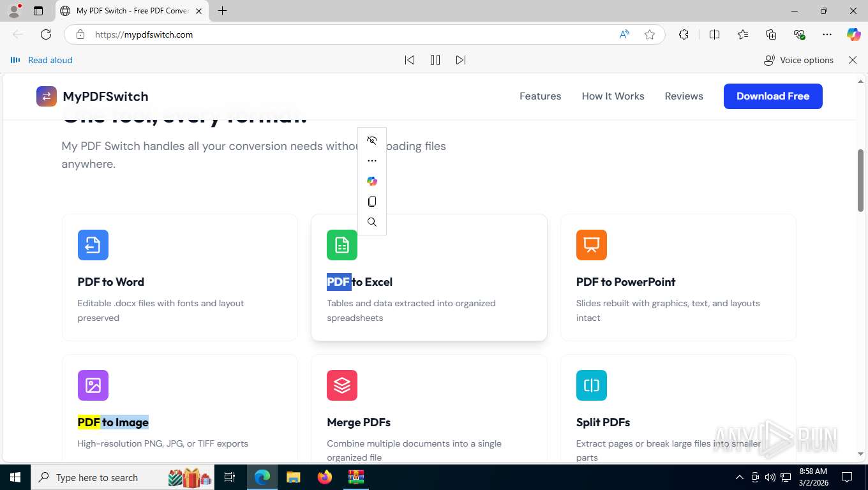This screenshot has width=868, height=490.
Task: Open File Explorer from taskbar
Action: coord(293,477)
